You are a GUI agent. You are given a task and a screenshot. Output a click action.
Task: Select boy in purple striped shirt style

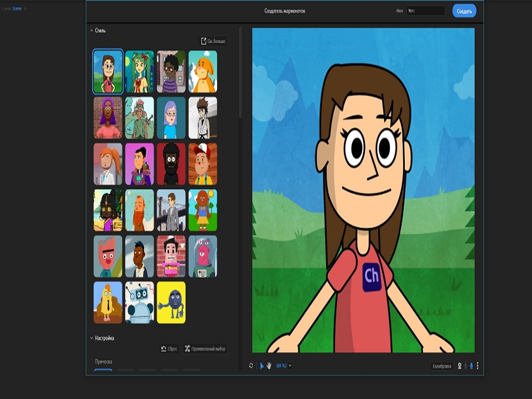[x=171, y=72]
